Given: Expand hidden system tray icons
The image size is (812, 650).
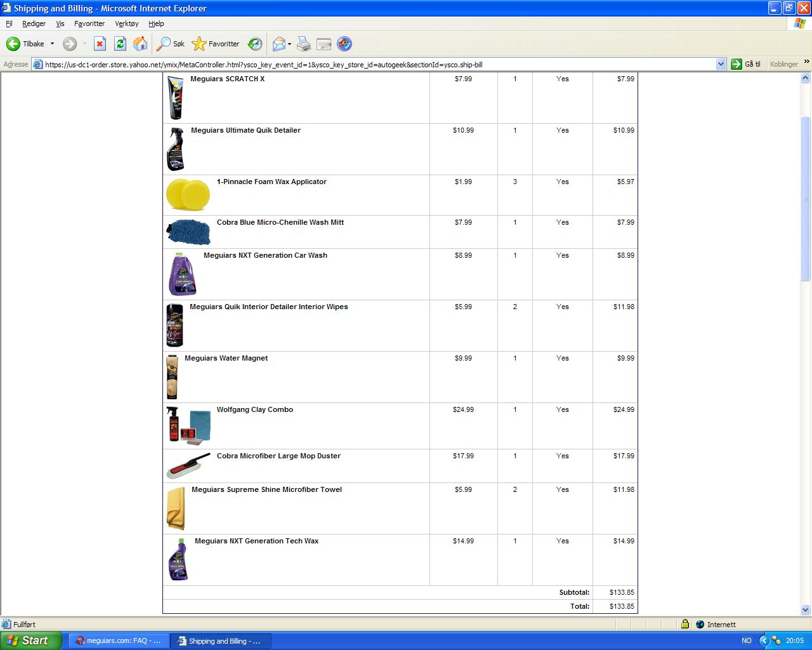Looking at the screenshot, I should click(764, 640).
